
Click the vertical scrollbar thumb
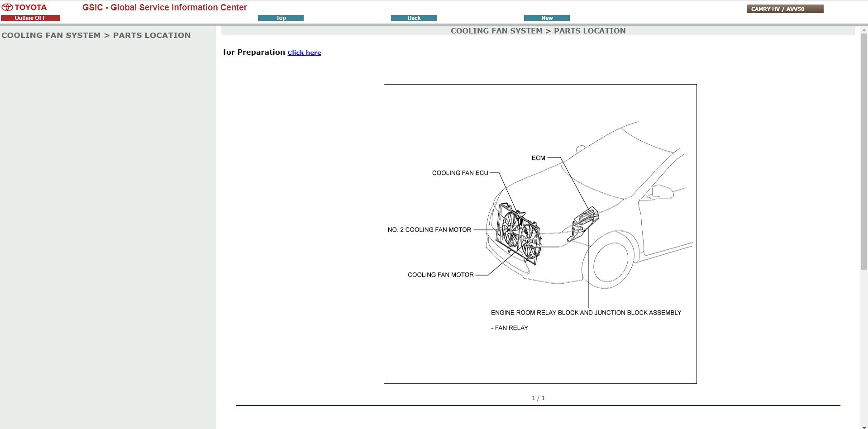pos(864,152)
